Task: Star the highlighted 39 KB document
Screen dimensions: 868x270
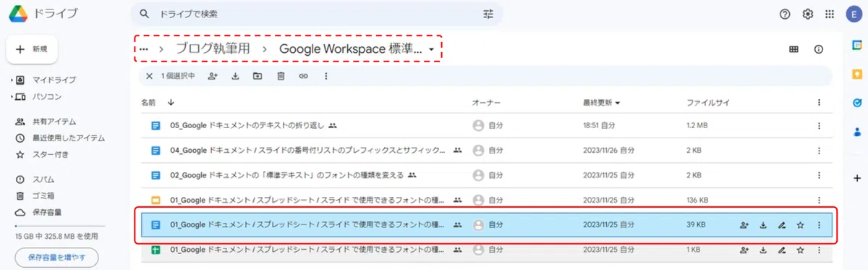Action: pyautogui.click(x=800, y=225)
